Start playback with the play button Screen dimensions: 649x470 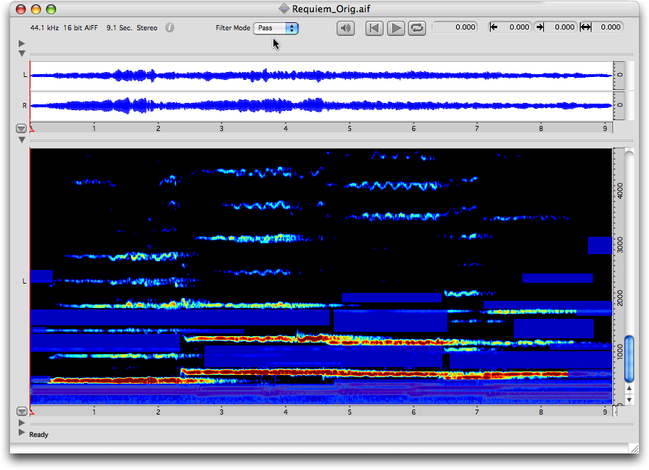(x=396, y=28)
